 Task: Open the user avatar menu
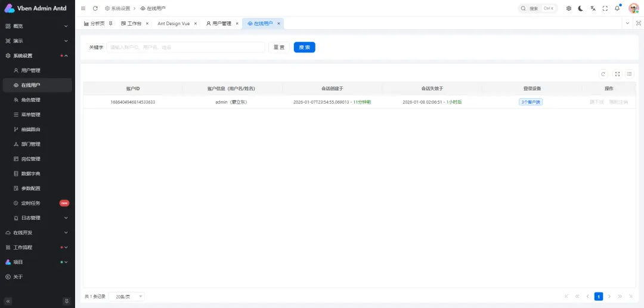pyautogui.click(x=634, y=8)
